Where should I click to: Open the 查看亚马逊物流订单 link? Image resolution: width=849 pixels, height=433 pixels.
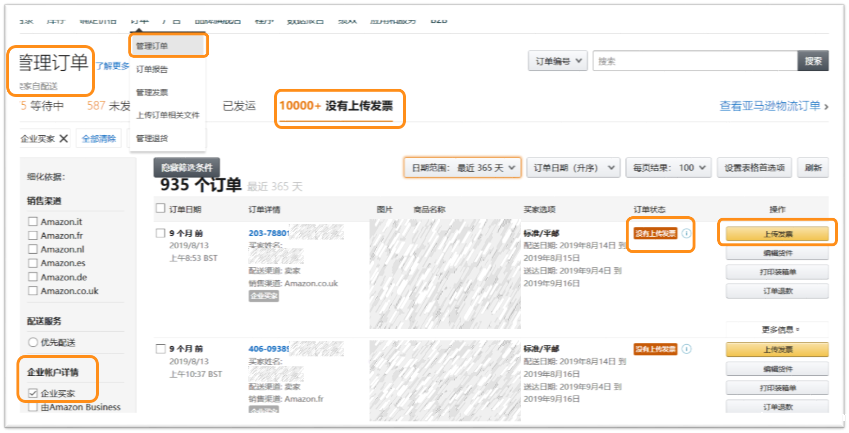pos(773,106)
